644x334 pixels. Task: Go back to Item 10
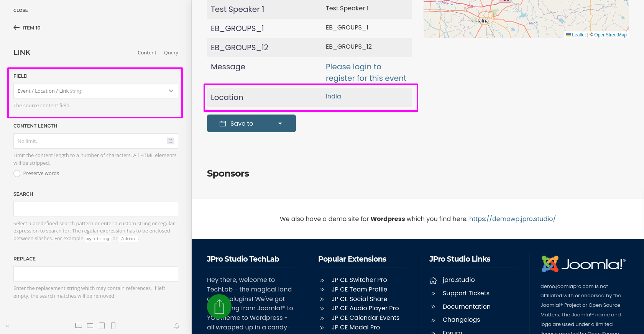click(x=27, y=28)
